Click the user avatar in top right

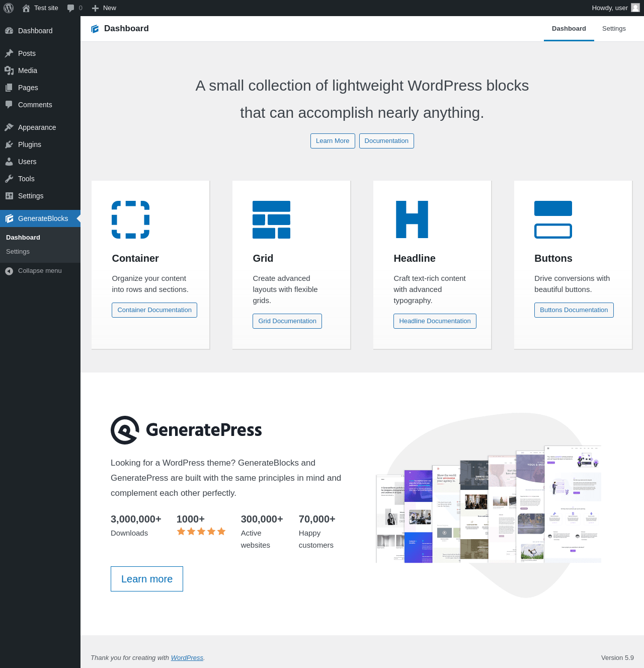[x=635, y=8]
